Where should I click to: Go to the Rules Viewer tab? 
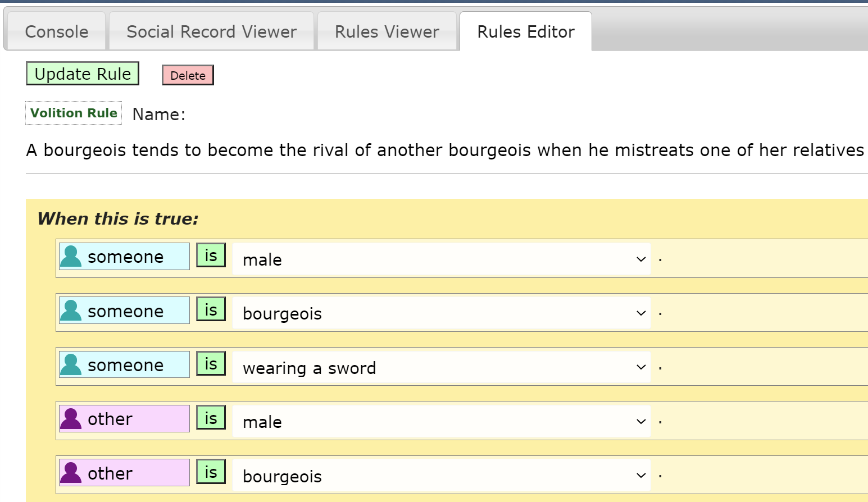point(387,31)
